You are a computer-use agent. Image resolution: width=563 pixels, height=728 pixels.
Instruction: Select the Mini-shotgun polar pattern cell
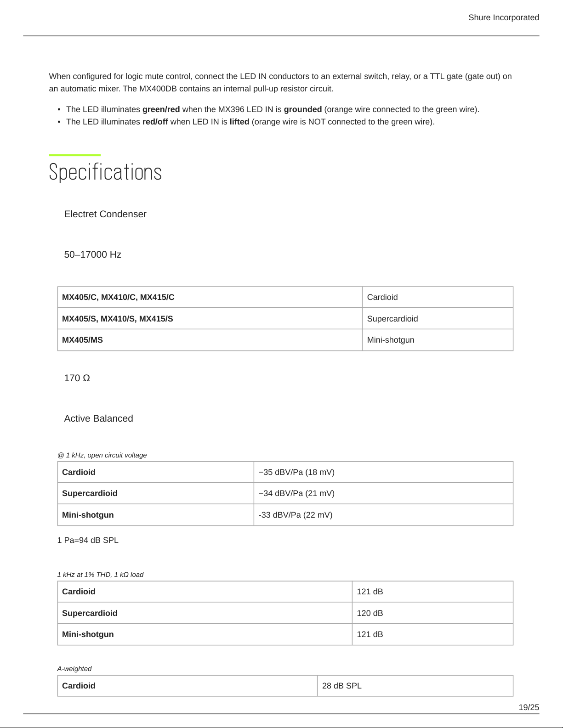point(438,340)
